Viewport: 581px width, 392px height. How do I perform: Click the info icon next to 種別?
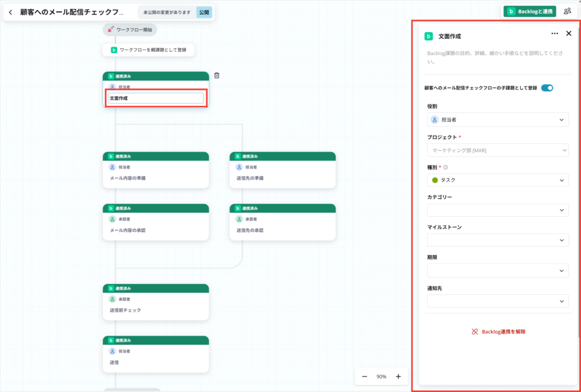[445, 167]
